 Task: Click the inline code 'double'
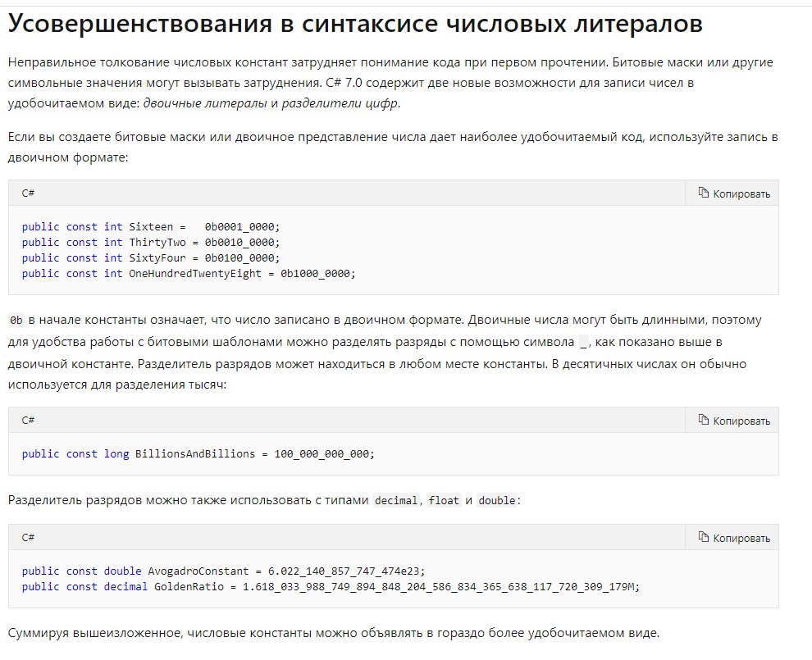pos(496,501)
